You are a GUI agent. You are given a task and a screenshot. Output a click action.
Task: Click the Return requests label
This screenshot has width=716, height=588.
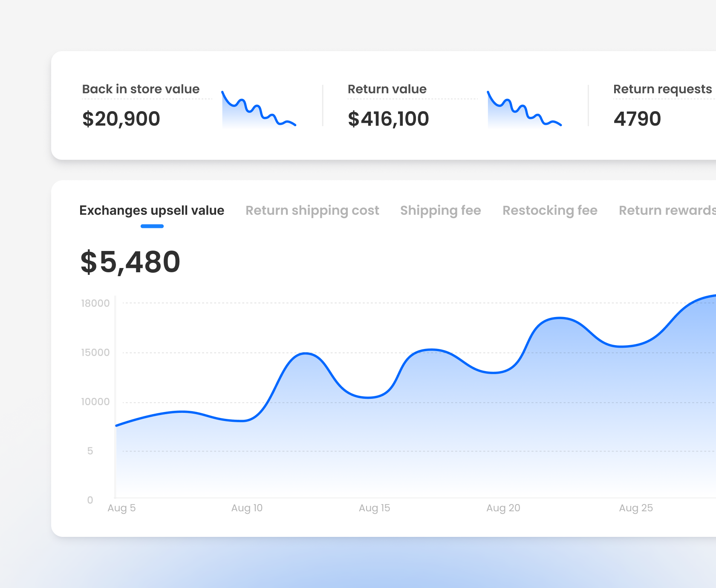(662, 89)
